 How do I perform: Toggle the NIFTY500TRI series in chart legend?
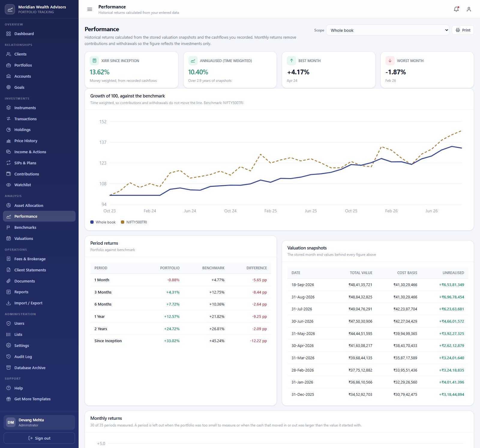point(134,222)
